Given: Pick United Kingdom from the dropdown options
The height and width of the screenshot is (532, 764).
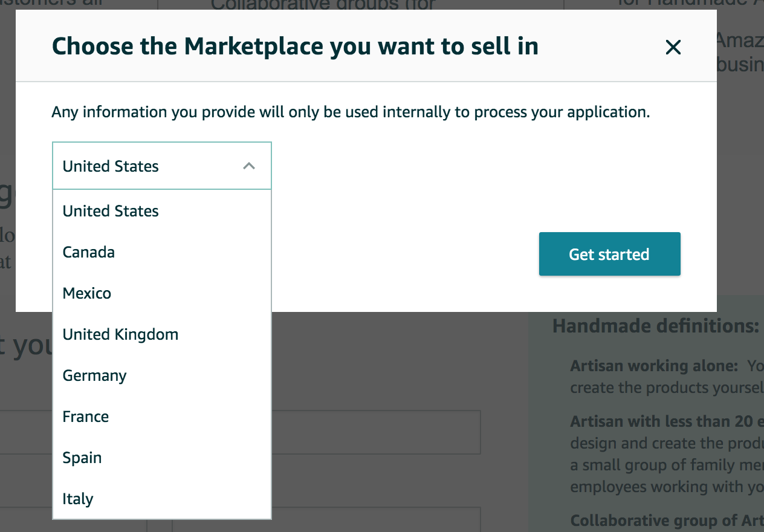Looking at the screenshot, I should [x=120, y=334].
